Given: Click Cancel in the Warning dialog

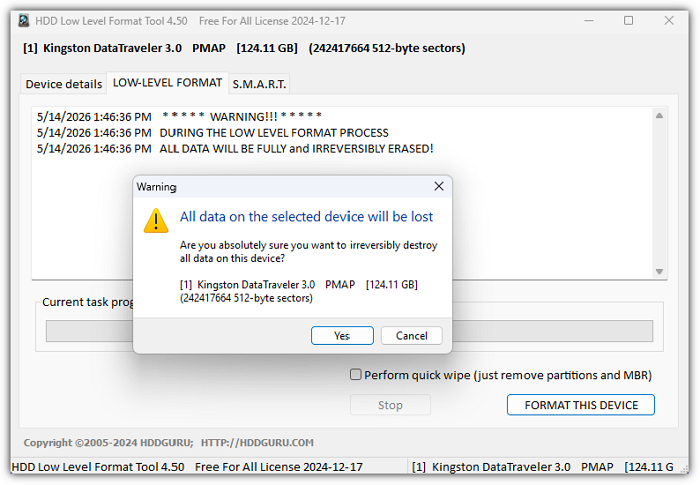Looking at the screenshot, I should 411,335.
